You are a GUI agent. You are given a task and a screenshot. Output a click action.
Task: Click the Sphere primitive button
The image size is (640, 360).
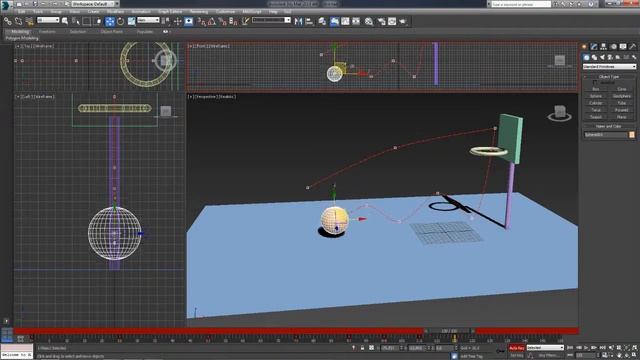(596, 96)
